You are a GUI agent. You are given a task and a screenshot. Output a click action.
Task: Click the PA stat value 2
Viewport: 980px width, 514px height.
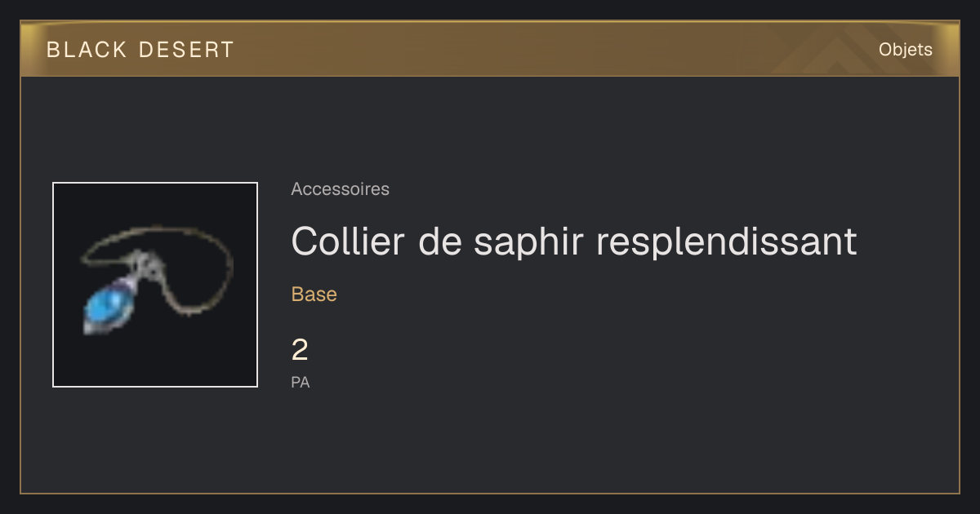click(300, 351)
